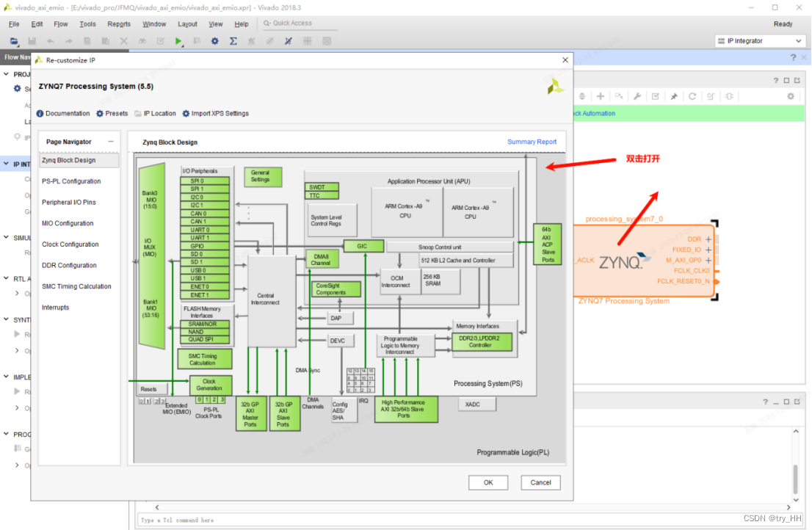Click the 32b GP AXI Master Ports block
The height and width of the screenshot is (530, 812).
click(250, 413)
